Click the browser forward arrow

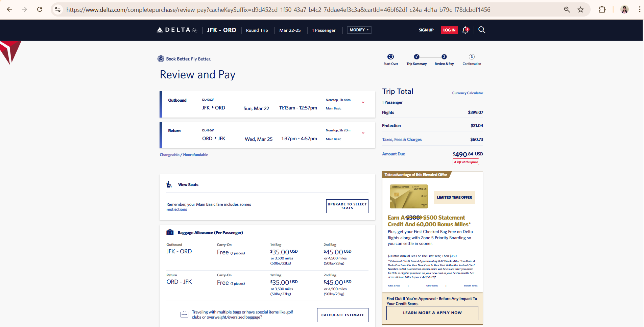24,9
